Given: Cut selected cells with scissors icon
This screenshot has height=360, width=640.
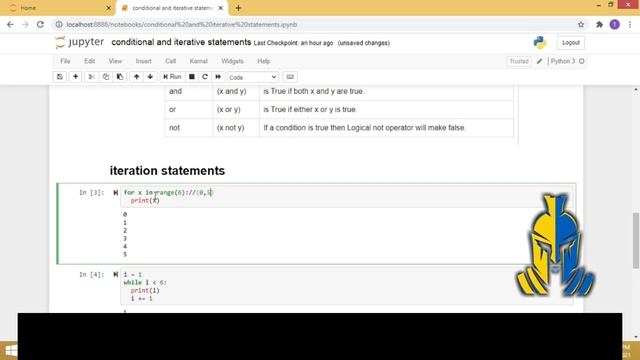Looking at the screenshot, I should click(91, 77).
